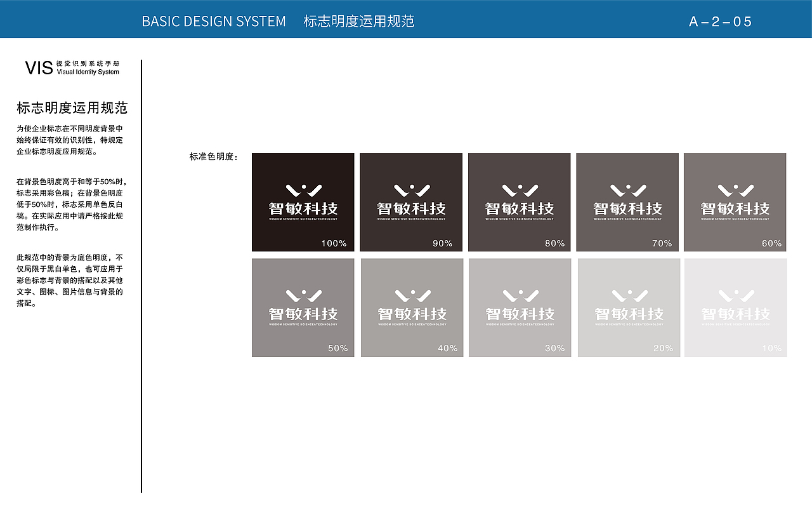
Task: Click the 30% percentage label
Action: [554, 348]
